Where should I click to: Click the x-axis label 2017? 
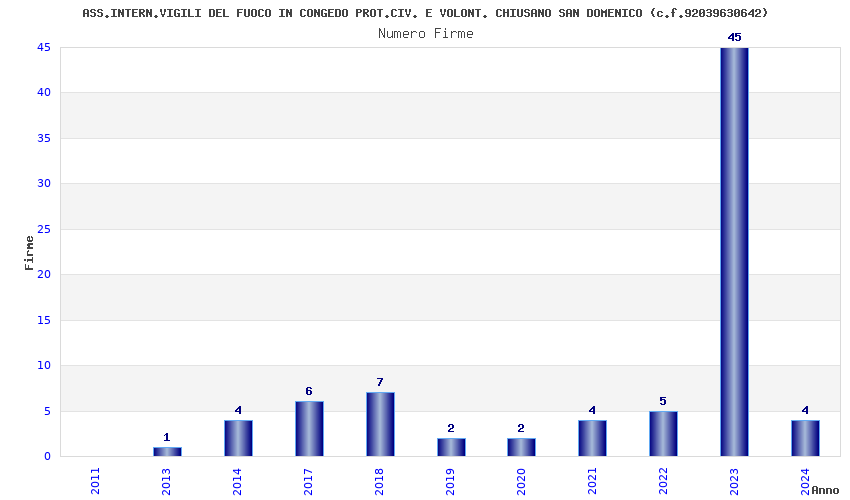click(x=308, y=481)
